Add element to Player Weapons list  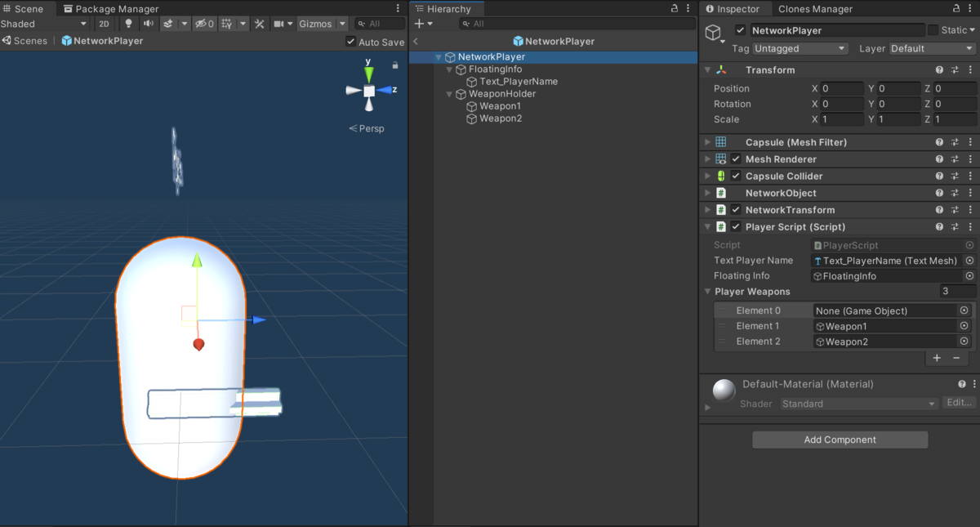937,358
